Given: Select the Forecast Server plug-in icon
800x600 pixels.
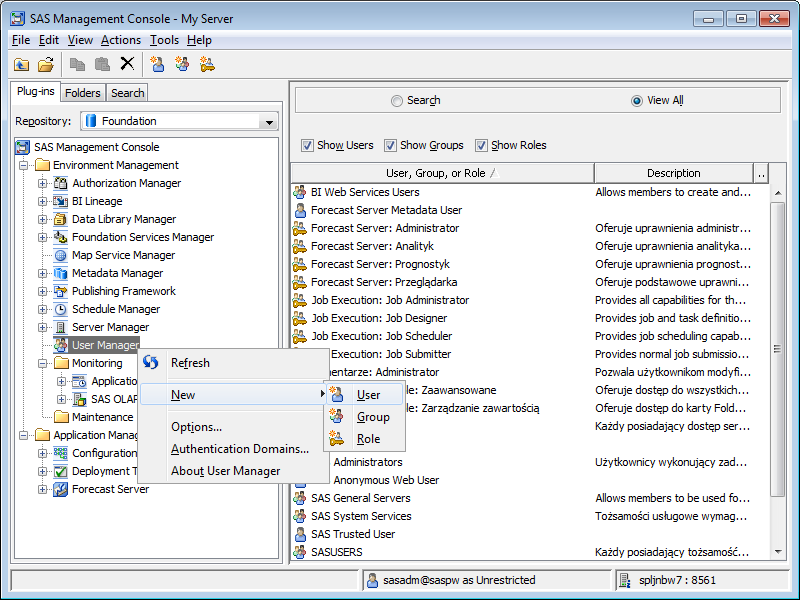Looking at the screenshot, I should point(61,489).
